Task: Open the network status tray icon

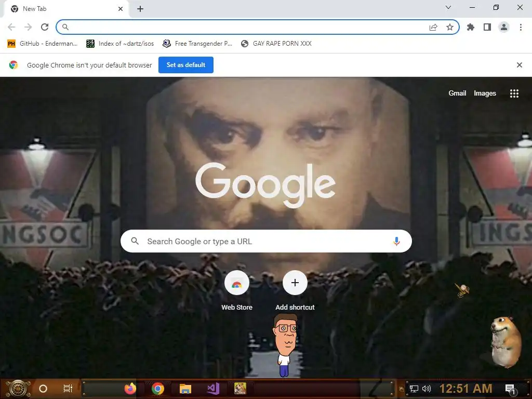Action: (414, 389)
